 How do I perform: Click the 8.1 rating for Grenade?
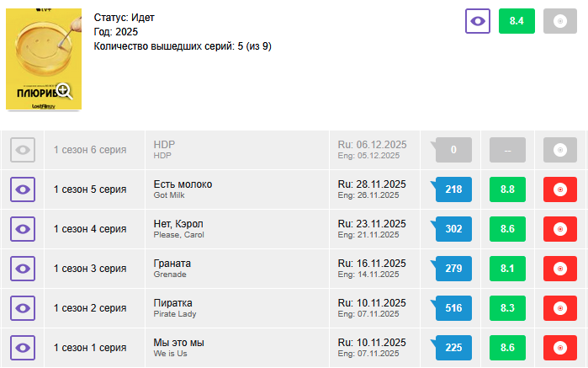507,269
